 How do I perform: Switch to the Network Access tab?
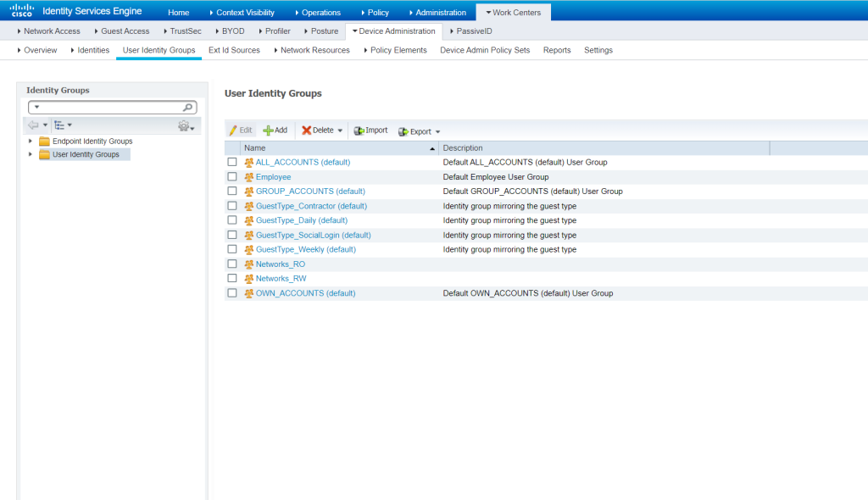pyautogui.click(x=48, y=31)
